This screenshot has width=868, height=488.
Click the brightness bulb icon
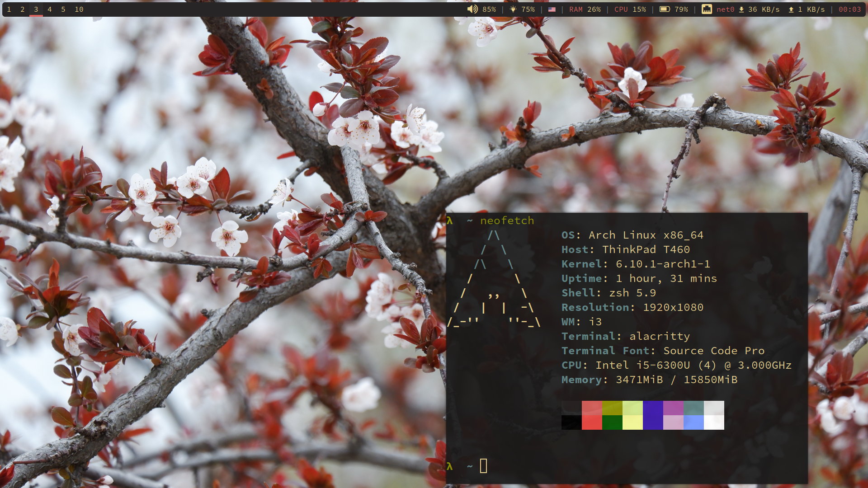(x=513, y=9)
